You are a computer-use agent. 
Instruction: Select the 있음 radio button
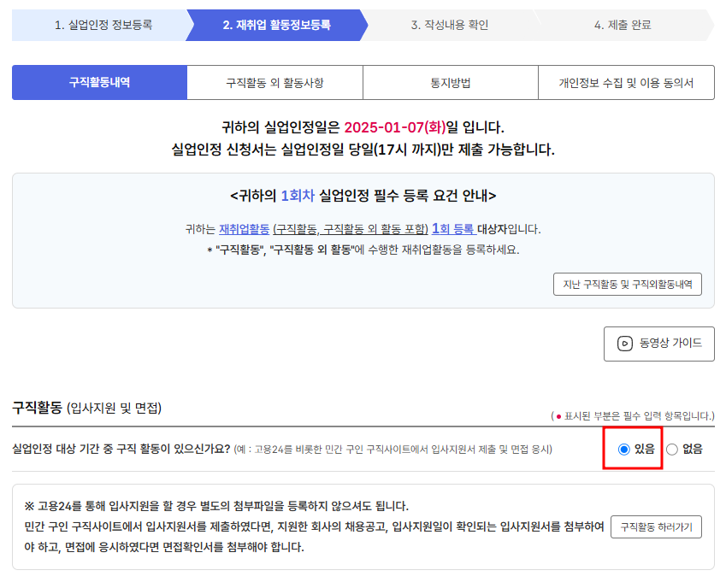point(624,450)
